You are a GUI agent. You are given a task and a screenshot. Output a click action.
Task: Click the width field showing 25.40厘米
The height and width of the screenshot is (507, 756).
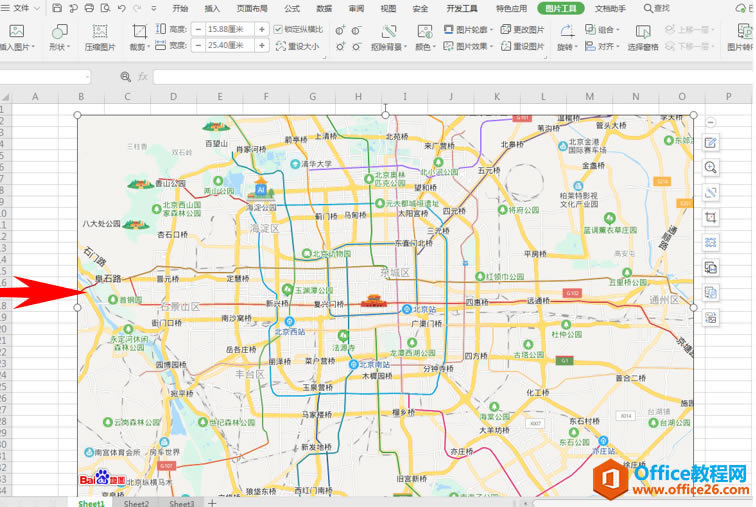pos(230,45)
